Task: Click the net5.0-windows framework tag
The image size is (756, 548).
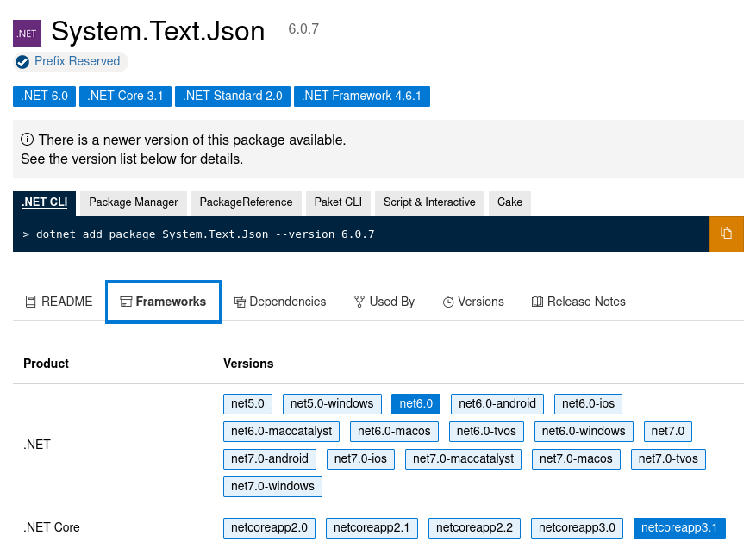Action: (x=332, y=404)
